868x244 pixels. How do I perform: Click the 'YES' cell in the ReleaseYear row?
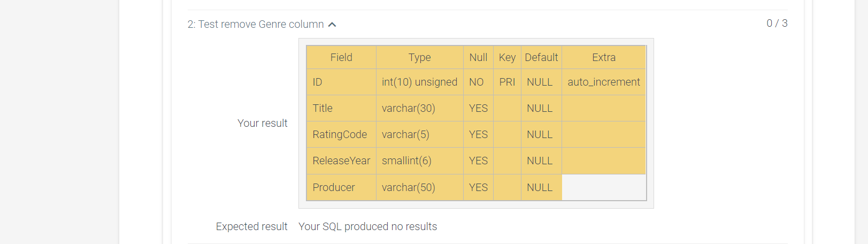(x=478, y=161)
